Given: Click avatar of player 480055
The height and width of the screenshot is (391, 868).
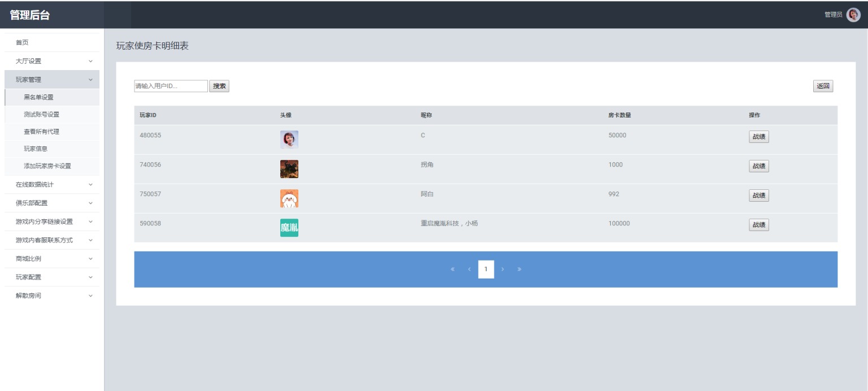Looking at the screenshot, I should point(289,140).
